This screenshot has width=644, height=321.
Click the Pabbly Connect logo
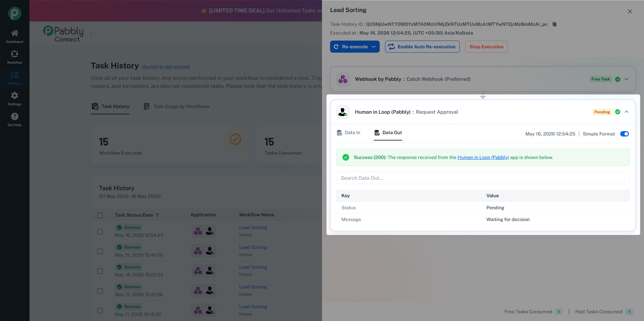point(63,34)
